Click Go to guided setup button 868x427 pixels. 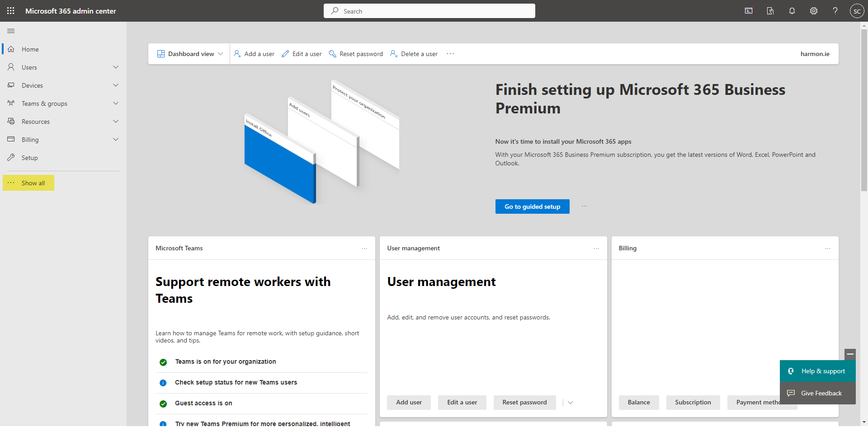(x=532, y=206)
